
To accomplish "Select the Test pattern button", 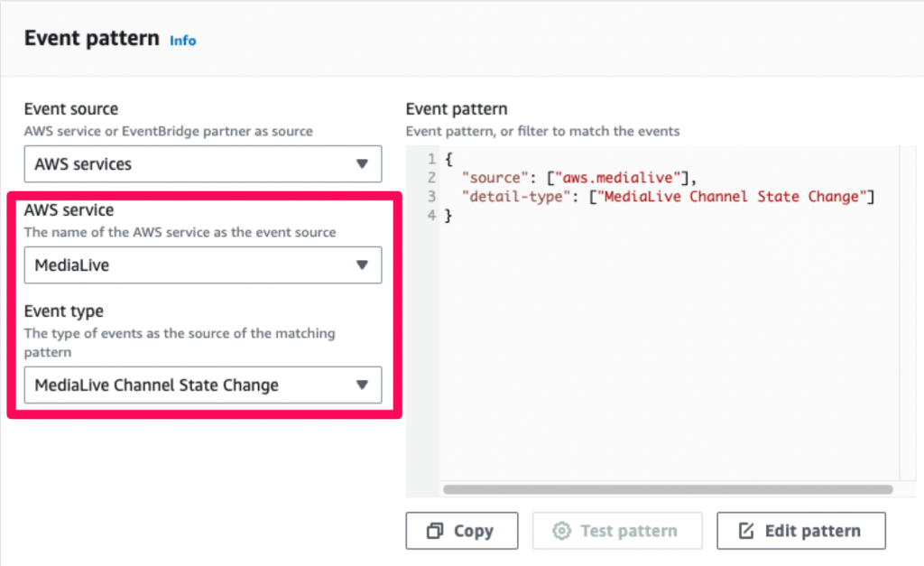I will pyautogui.click(x=617, y=531).
